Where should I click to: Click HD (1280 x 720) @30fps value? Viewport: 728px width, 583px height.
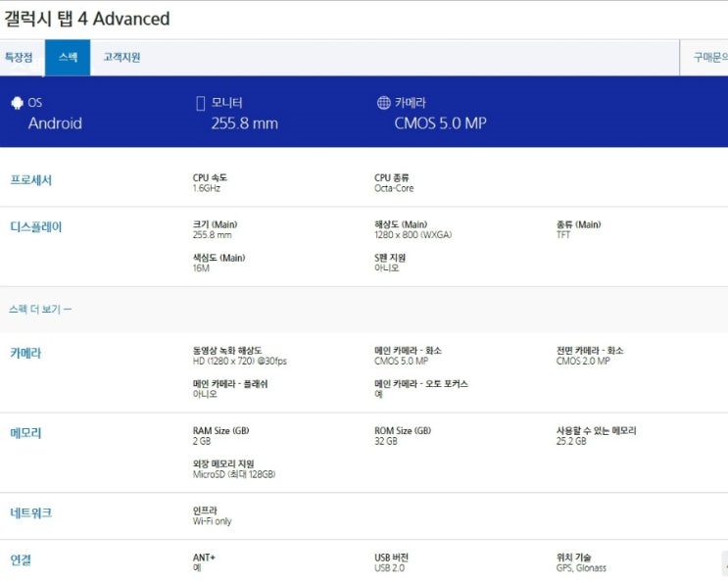click(240, 362)
